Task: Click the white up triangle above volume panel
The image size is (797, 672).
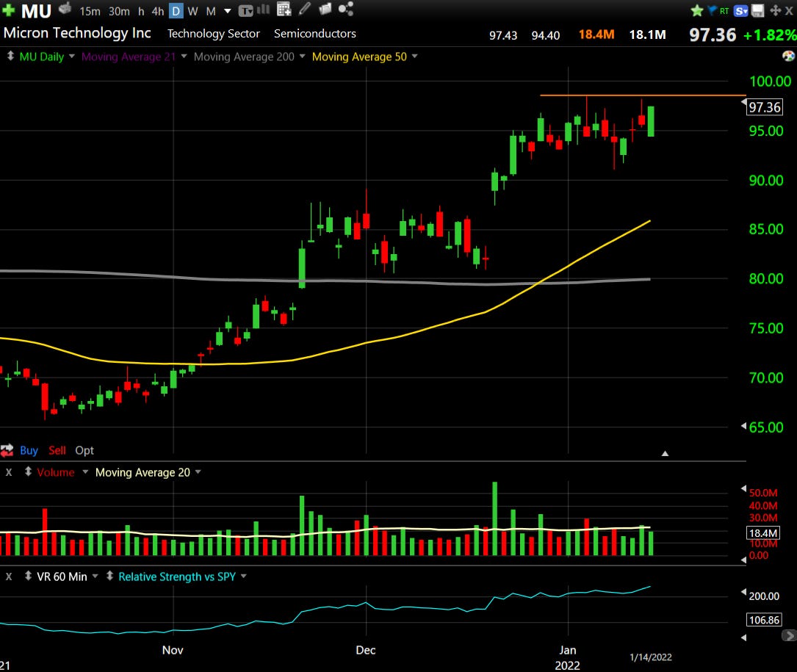Action: point(665,453)
